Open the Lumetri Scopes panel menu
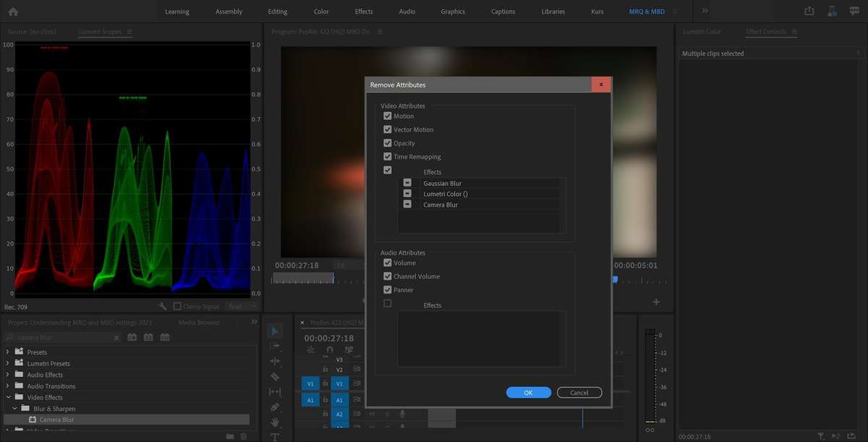The image size is (868, 442). click(x=129, y=32)
